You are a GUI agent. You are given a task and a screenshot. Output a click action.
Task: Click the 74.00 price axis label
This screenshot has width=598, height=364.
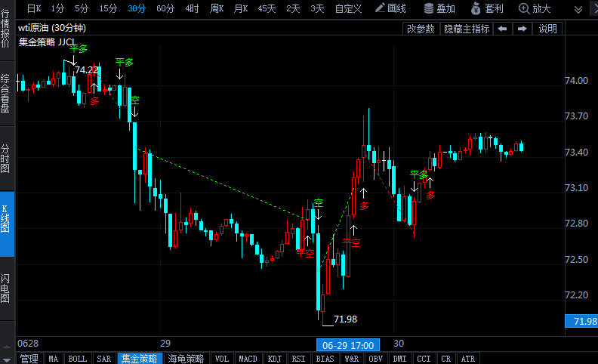click(576, 81)
